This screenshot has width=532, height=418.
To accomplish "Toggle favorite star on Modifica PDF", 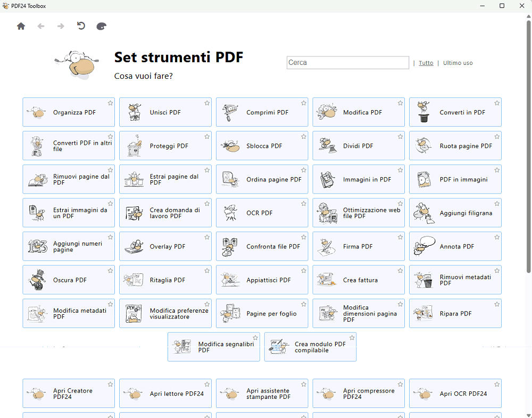I will (x=401, y=103).
